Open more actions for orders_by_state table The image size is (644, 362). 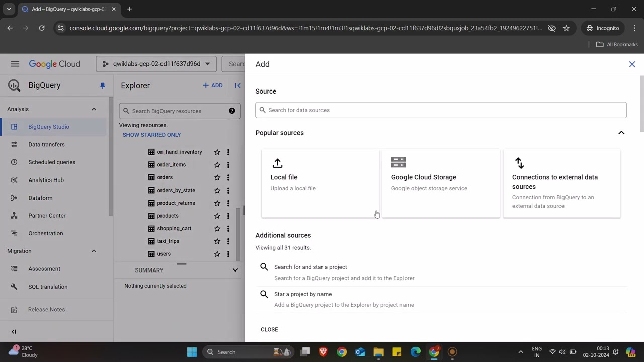pyautogui.click(x=228, y=190)
